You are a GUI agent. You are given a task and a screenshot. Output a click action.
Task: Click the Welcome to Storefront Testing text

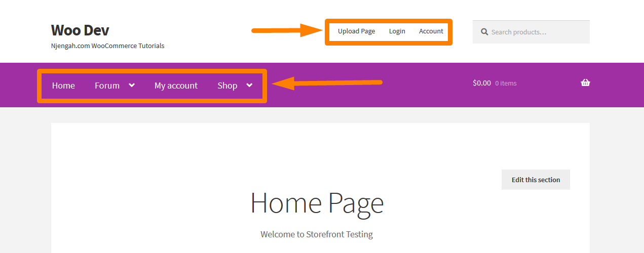click(x=317, y=234)
